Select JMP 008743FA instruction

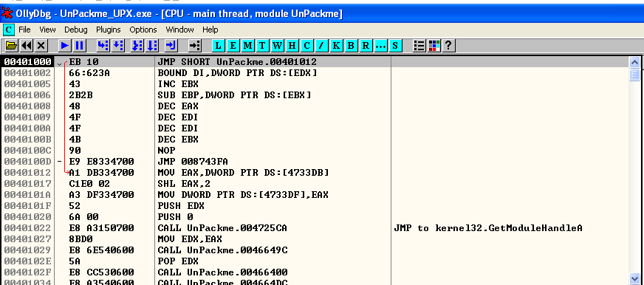(193, 162)
